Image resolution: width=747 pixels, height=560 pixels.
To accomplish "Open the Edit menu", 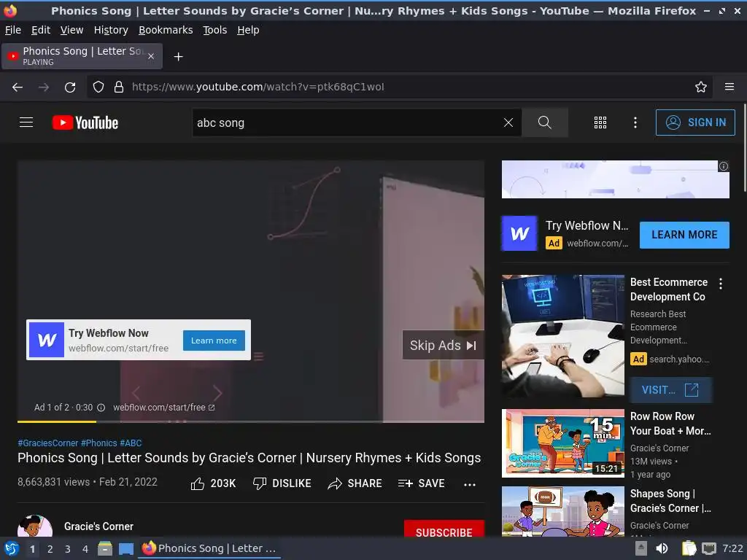I will [41, 30].
